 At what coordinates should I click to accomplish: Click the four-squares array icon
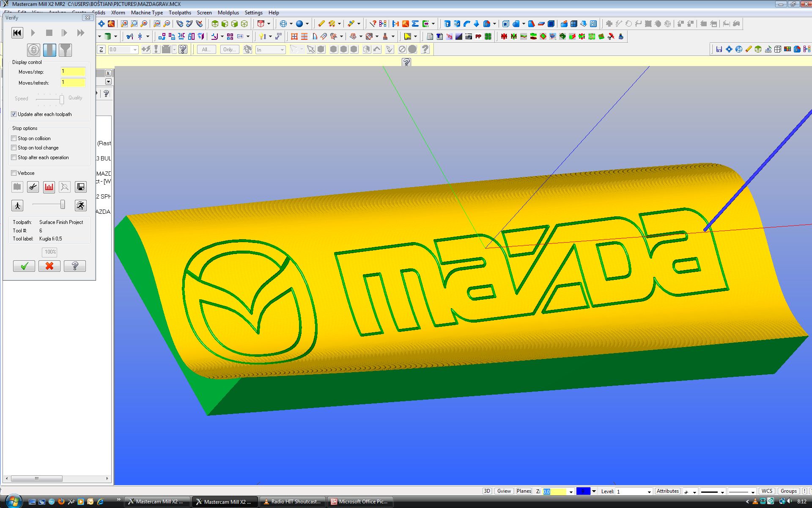pyautogui.click(x=230, y=36)
